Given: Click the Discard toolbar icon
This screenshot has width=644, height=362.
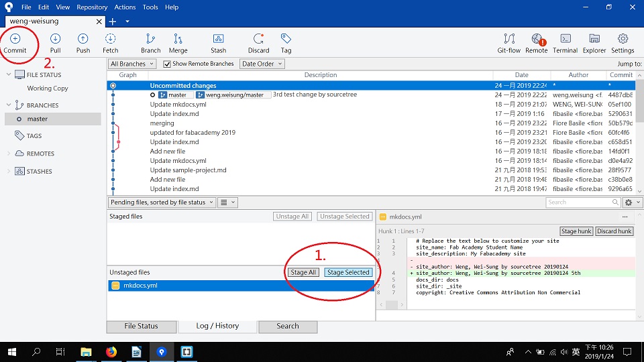Looking at the screenshot, I should click(x=258, y=44).
